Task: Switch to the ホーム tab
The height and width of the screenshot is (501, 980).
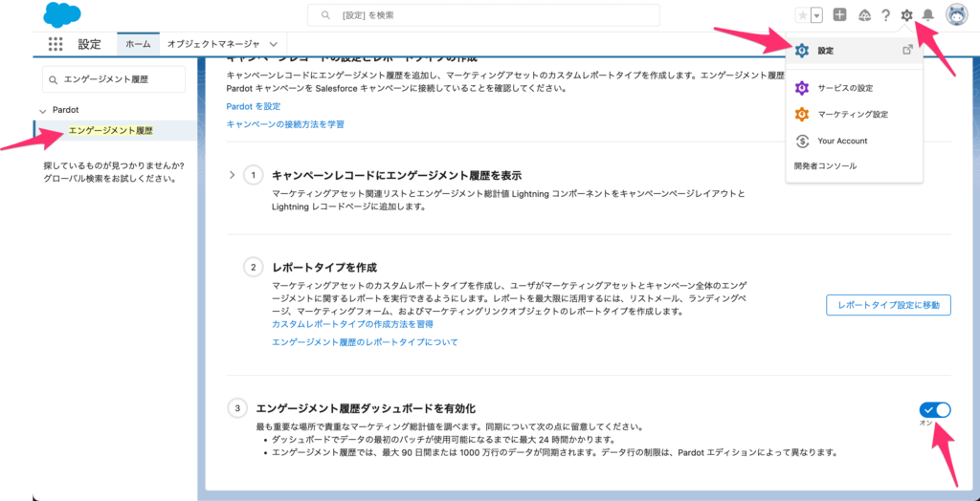Action: (138, 44)
